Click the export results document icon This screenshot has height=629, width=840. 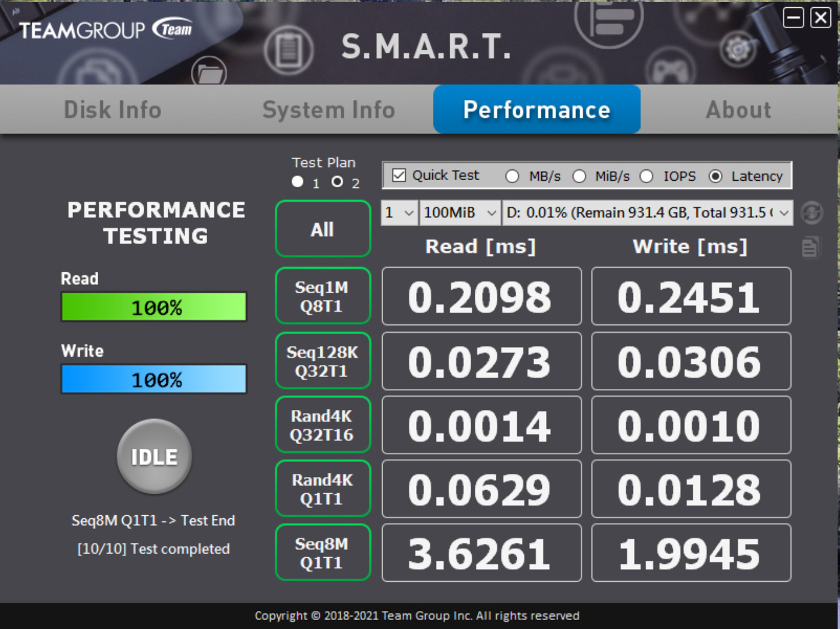(x=810, y=247)
